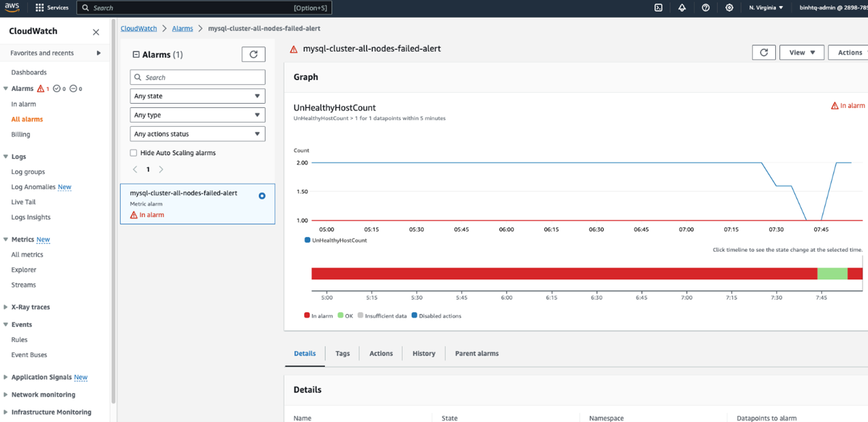Screen dimensions: 868x422
Task: Open Billing alarms link
Action: (x=21, y=135)
